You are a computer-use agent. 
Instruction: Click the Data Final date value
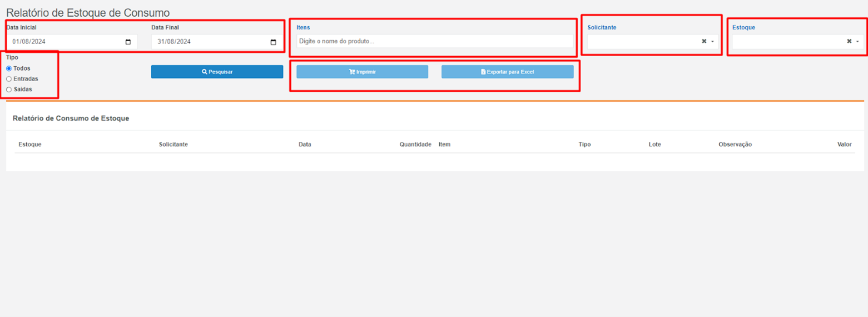click(x=174, y=42)
